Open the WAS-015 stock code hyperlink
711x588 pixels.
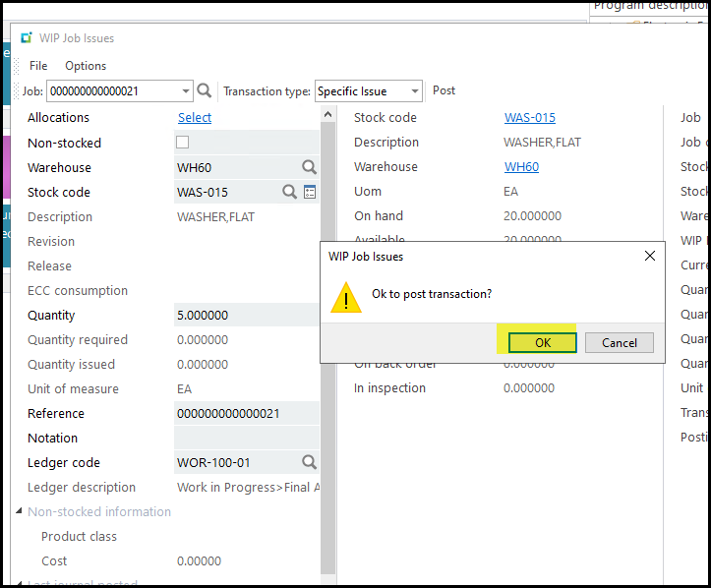529,118
